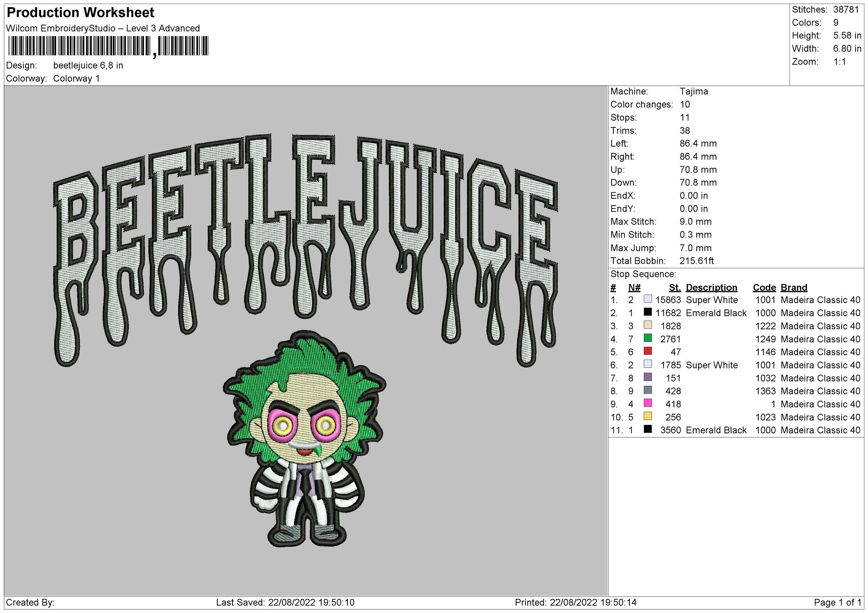Pick the beige swatch with code 1222
The width and height of the screenshot is (868, 613).
click(648, 325)
